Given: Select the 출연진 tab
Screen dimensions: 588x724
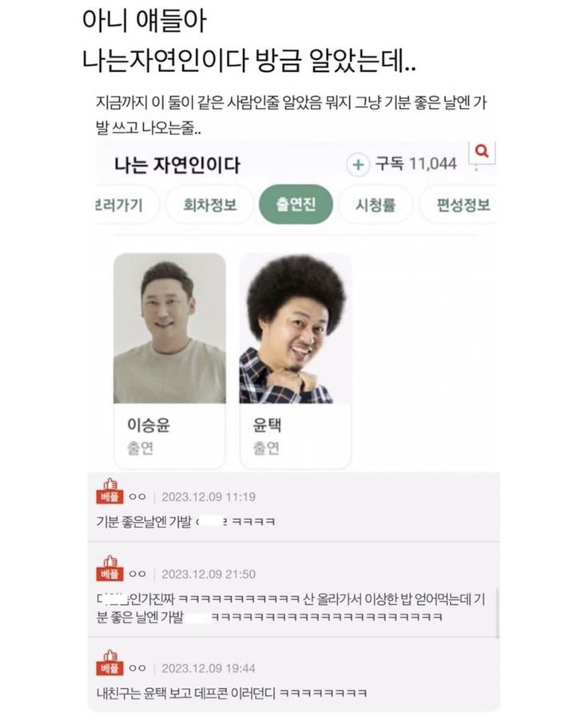Looking at the screenshot, I should [x=296, y=205].
